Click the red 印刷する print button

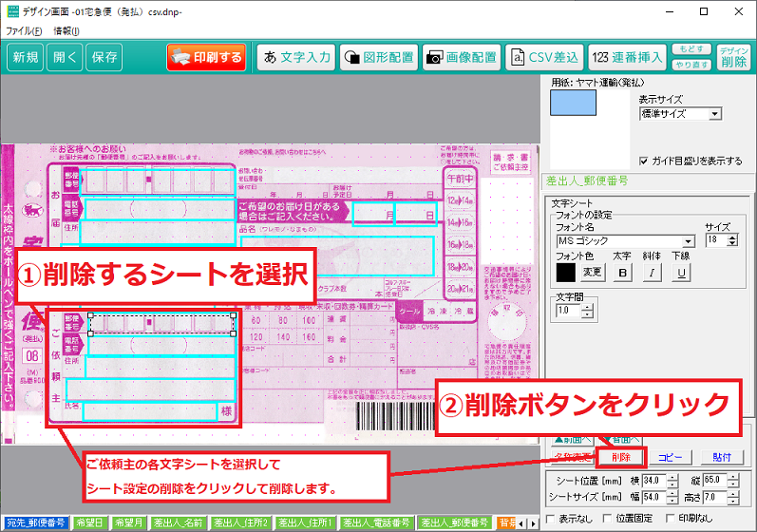(207, 57)
